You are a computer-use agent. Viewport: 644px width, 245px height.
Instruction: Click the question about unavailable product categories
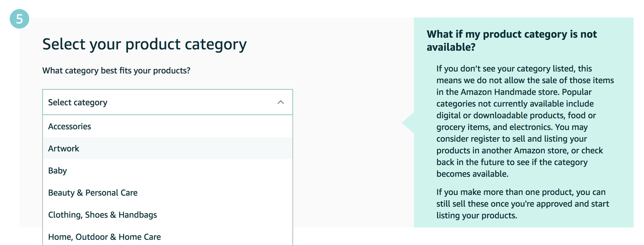(512, 40)
